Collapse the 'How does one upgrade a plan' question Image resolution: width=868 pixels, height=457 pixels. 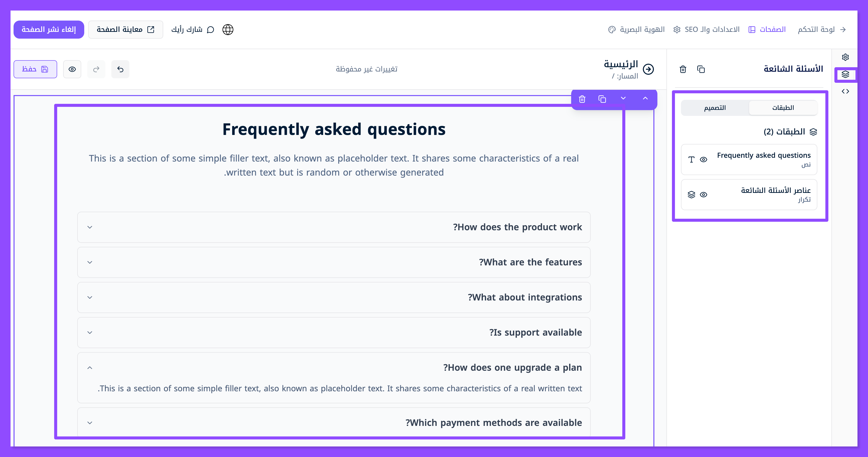click(x=90, y=368)
